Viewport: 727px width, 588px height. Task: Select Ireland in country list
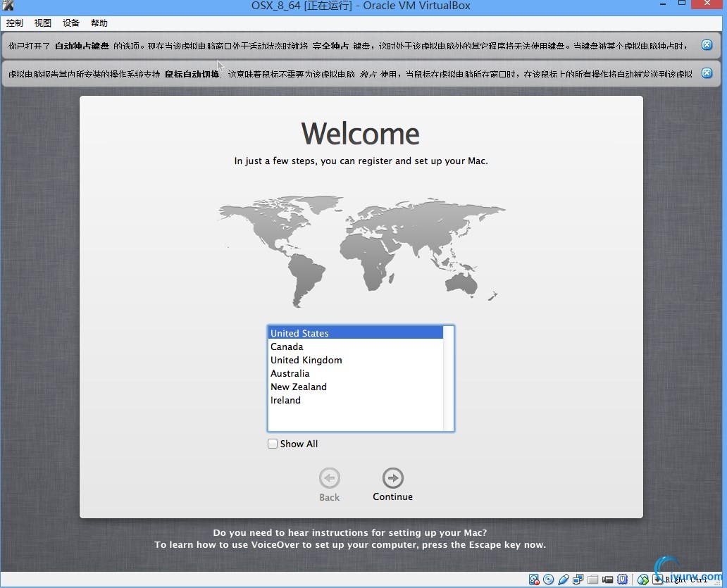(x=356, y=401)
